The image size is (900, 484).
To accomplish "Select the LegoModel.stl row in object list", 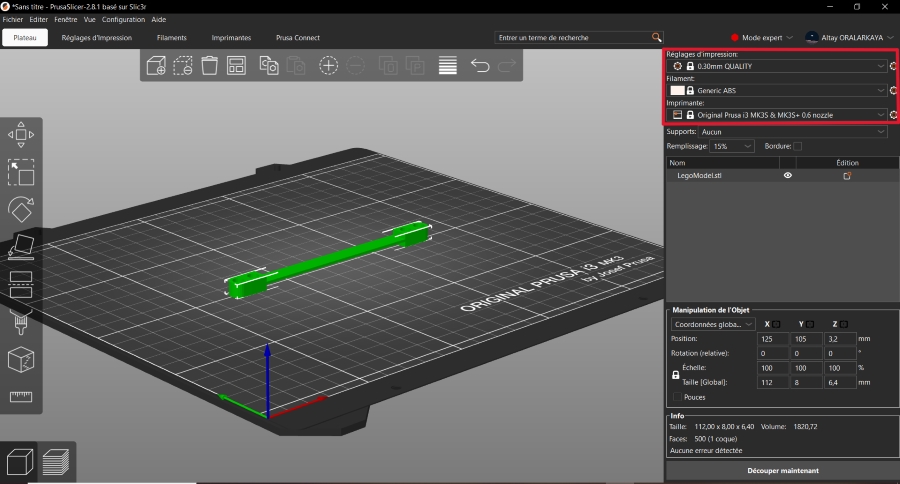I will [x=782, y=176].
